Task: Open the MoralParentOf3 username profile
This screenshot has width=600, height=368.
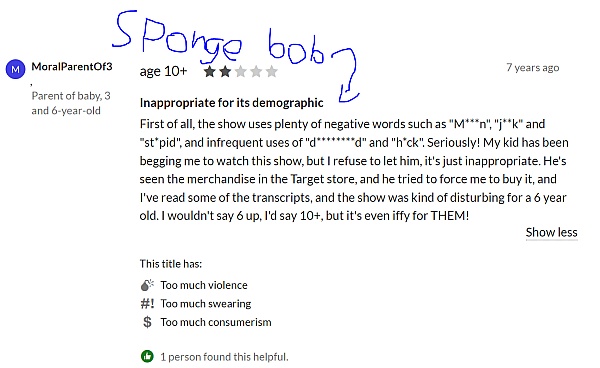Action: (x=72, y=67)
